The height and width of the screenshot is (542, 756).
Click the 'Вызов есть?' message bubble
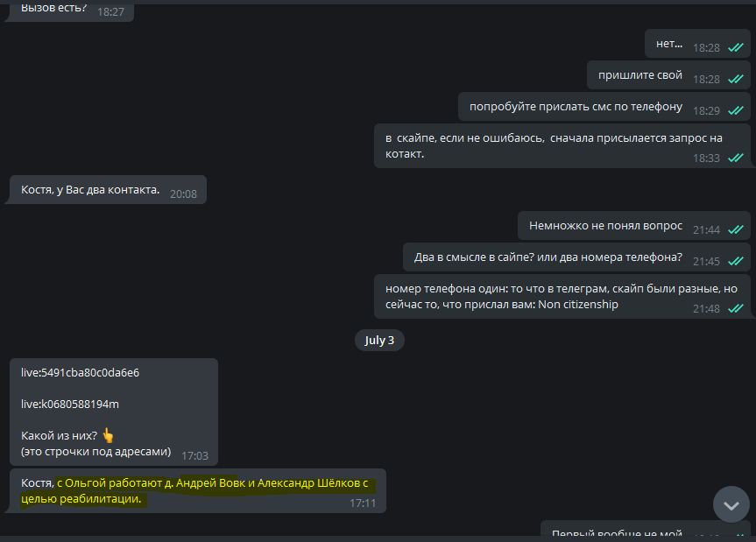coord(71,10)
